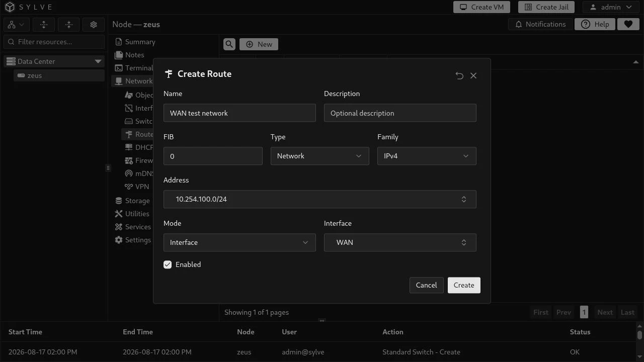Click the expand all tree icon
Screen dimensions: 644x362
click(x=44, y=25)
